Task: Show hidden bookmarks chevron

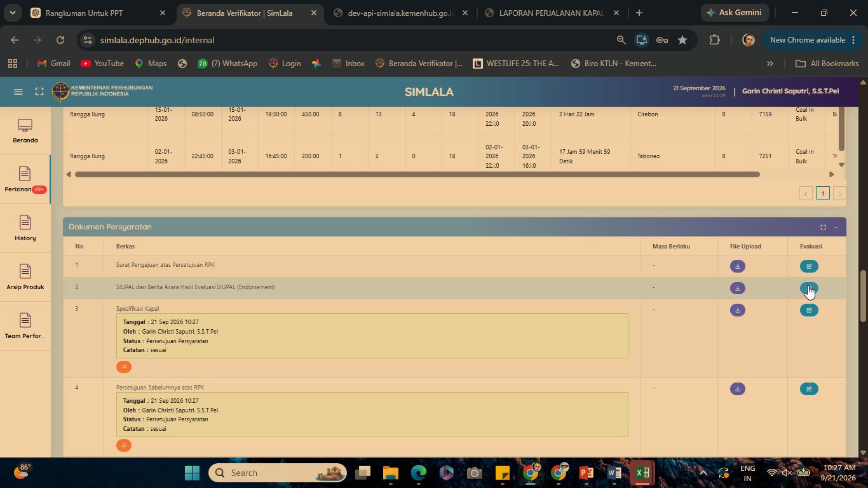Action: click(770, 64)
